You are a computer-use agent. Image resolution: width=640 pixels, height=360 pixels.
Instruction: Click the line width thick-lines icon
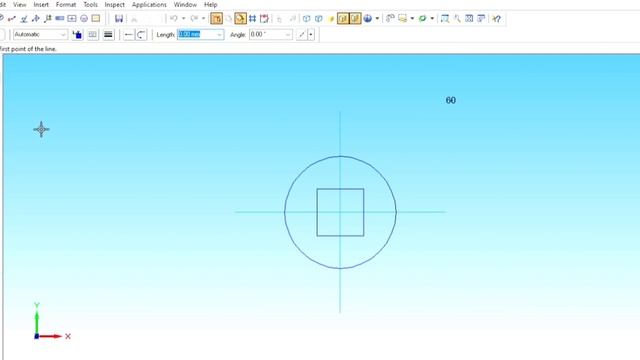point(108,35)
